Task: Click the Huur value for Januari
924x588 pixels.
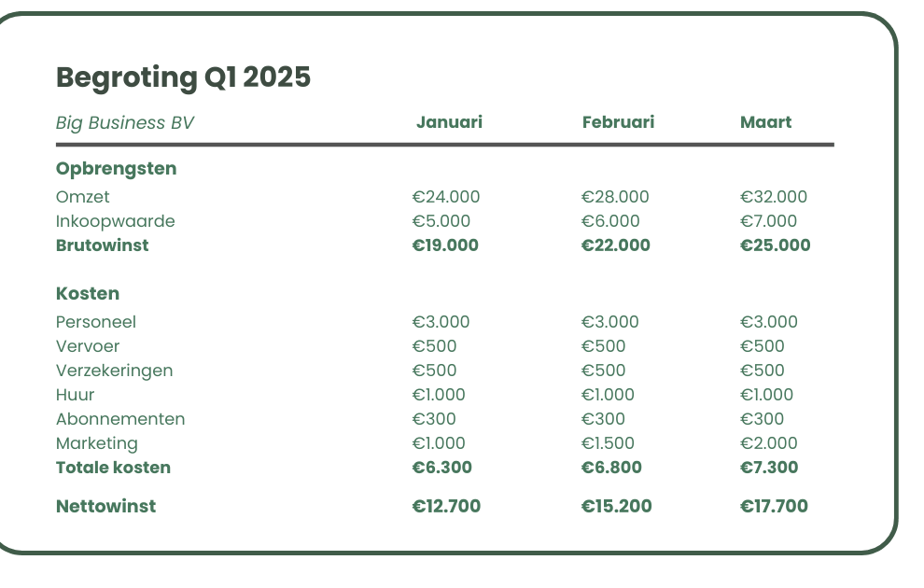Action: tap(439, 394)
